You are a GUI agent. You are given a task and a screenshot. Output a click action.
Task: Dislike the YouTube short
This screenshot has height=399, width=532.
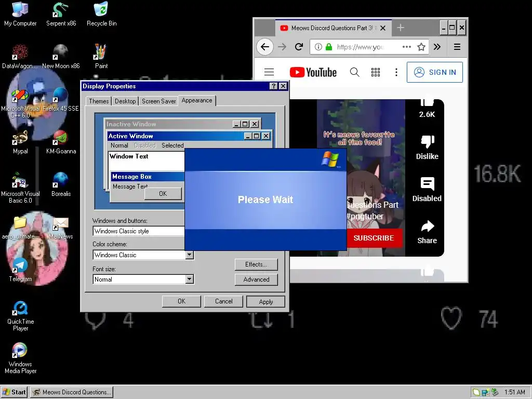(427, 148)
